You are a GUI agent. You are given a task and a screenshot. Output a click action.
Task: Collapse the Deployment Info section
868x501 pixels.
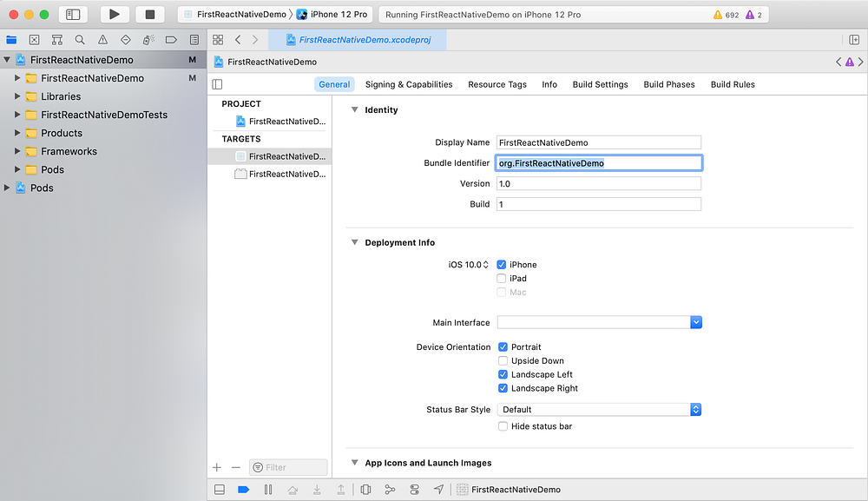355,242
